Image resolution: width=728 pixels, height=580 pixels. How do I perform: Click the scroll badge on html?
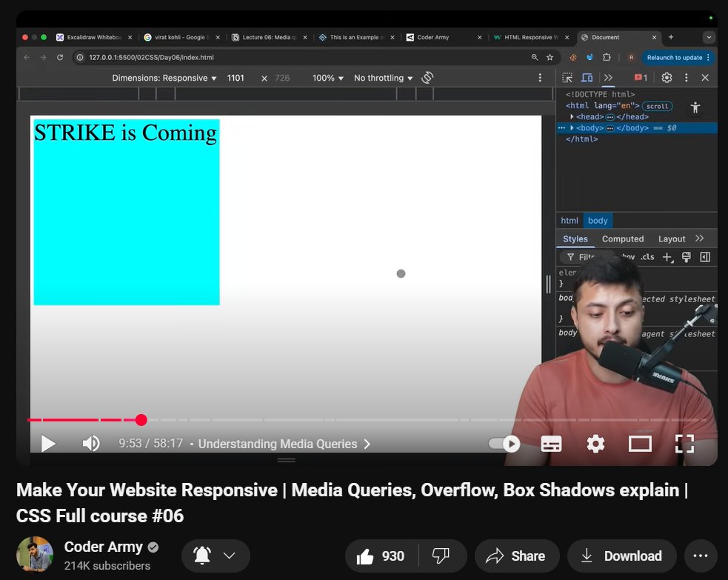coord(657,107)
